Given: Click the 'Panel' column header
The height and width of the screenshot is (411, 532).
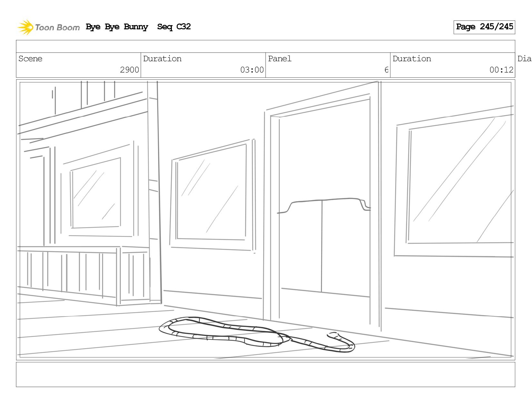Looking at the screenshot, I should coord(280,59).
